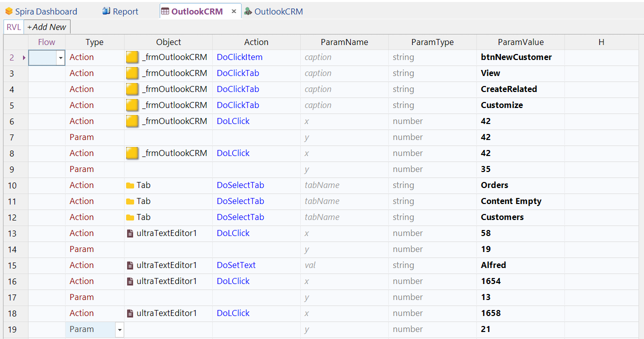
Task: Select the RVL sheet tab
Action: [x=14, y=27]
